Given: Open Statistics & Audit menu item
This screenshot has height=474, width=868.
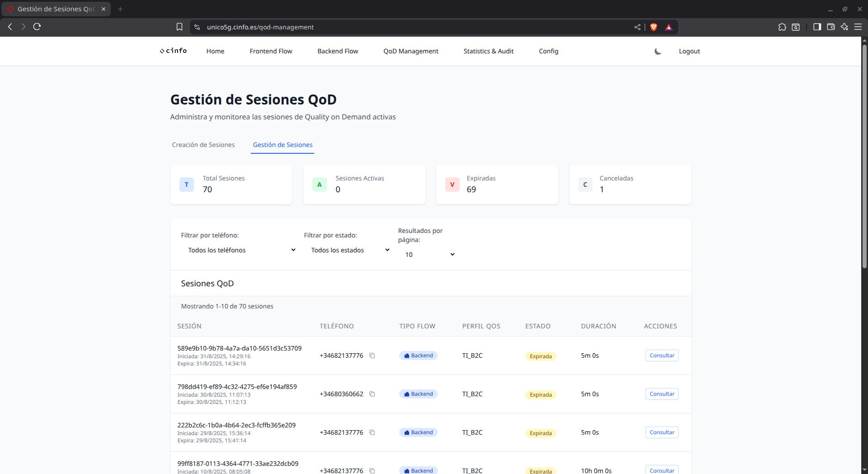Looking at the screenshot, I should (488, 51).
